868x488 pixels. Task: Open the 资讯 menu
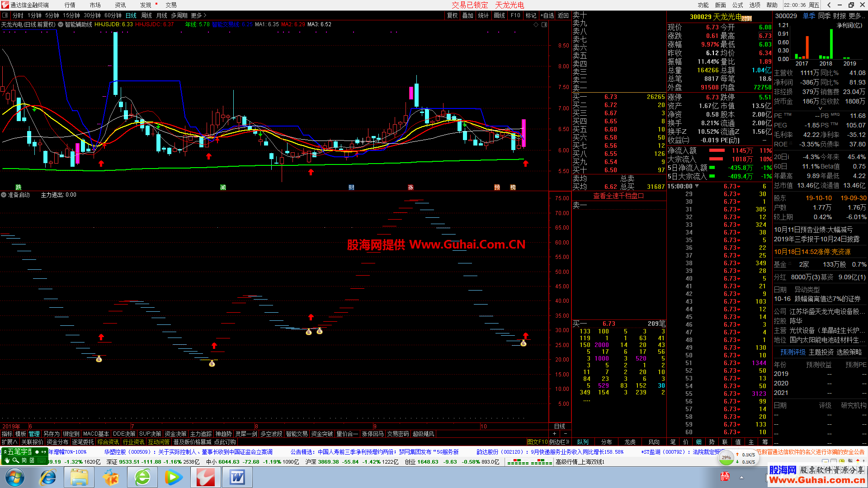(x=120, y=5)
